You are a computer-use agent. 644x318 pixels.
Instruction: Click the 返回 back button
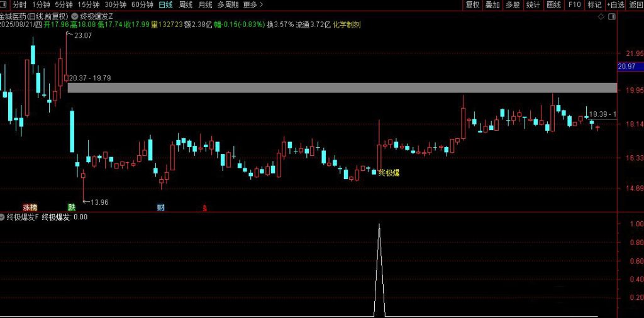click(x=636, y=5)
